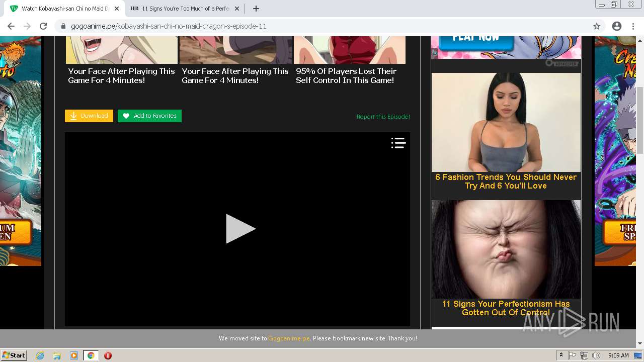Click the 9:09 AM taskbar clock
The height and width of the screenshot is (362, 644).
coord(618,355)
